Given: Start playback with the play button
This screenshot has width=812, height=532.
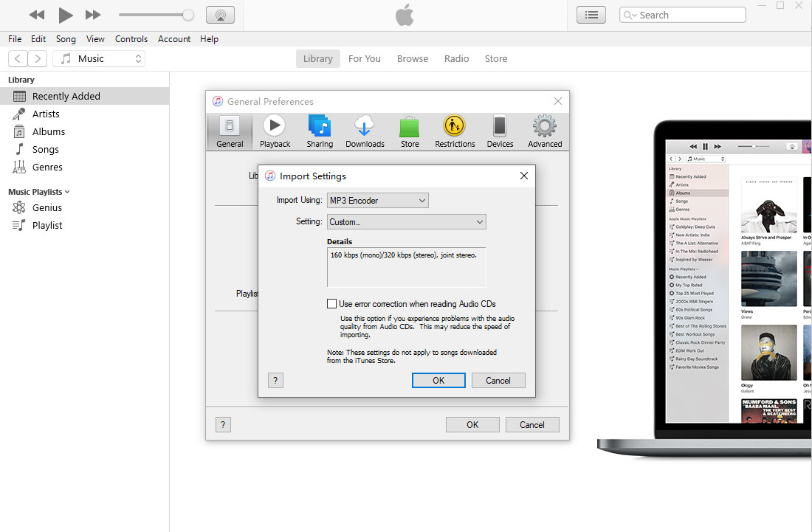Looking at the screenshot, I should pos(65,15).
